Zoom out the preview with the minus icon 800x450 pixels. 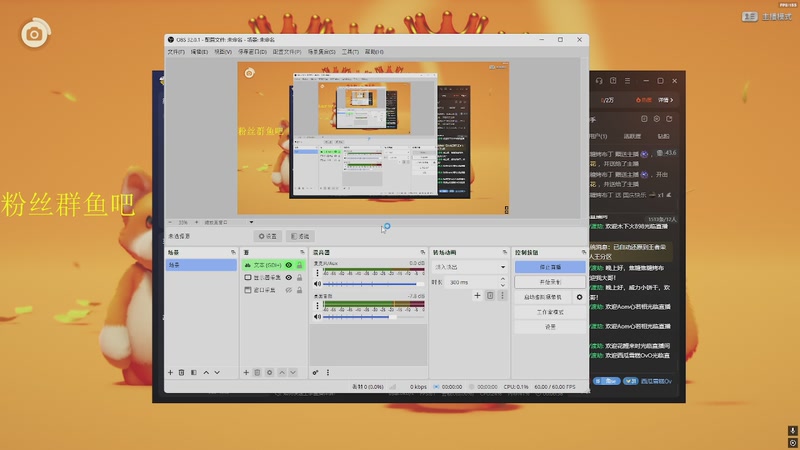coord(170,222)
